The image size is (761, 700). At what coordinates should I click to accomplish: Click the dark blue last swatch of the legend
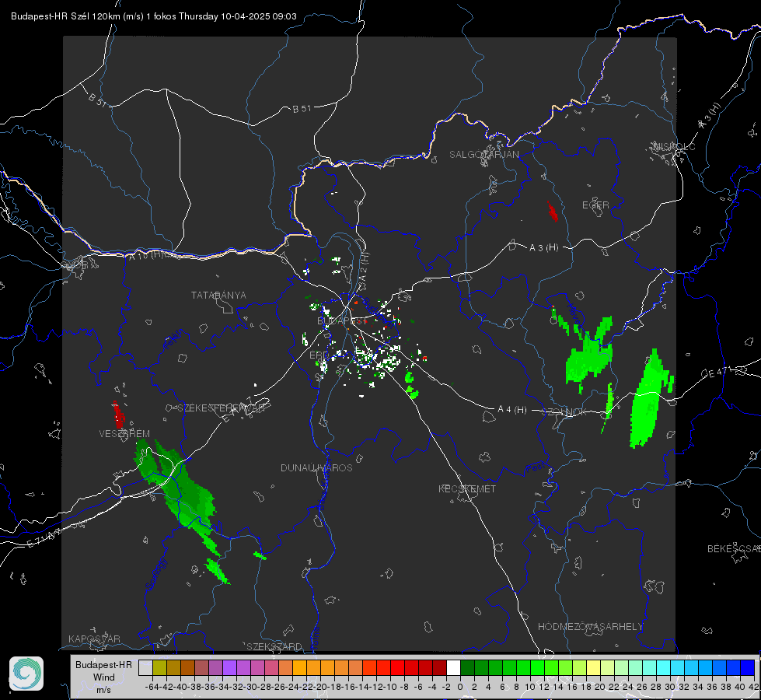click(x=748, y=667)
